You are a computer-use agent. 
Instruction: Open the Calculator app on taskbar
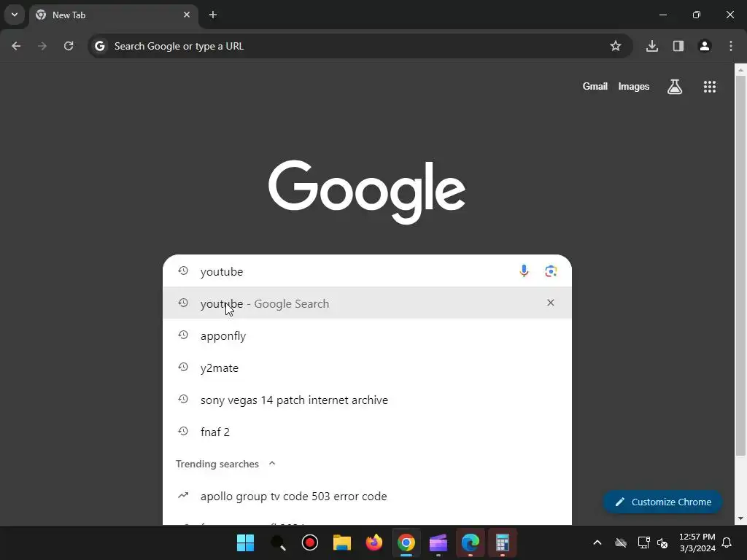pos(503,542)
